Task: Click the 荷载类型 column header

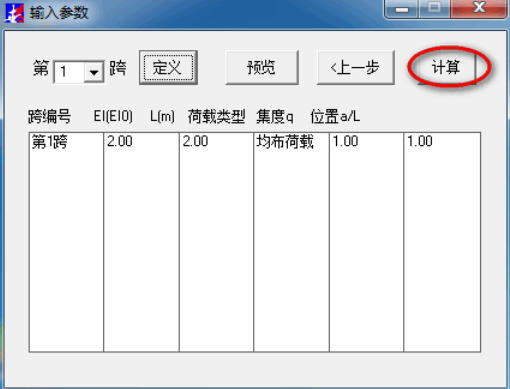Action: tap(216, 117)
